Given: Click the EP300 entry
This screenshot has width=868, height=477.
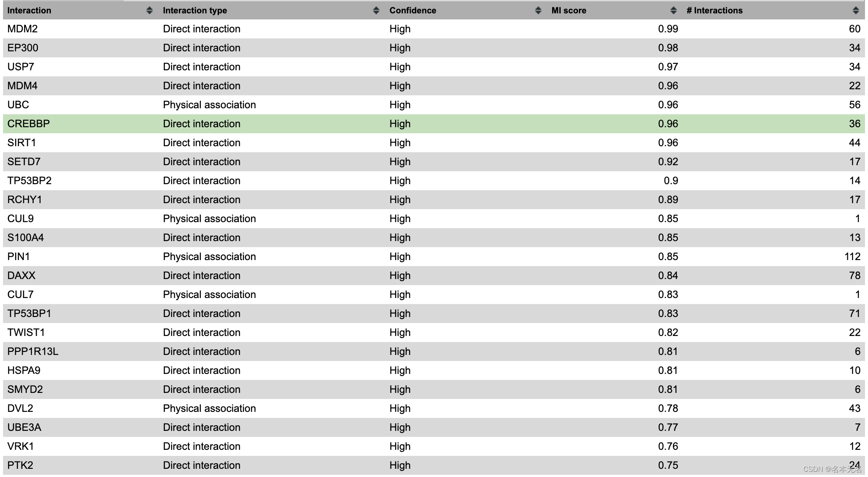Looking at the screenshot, I should click(x=23, y=48).
